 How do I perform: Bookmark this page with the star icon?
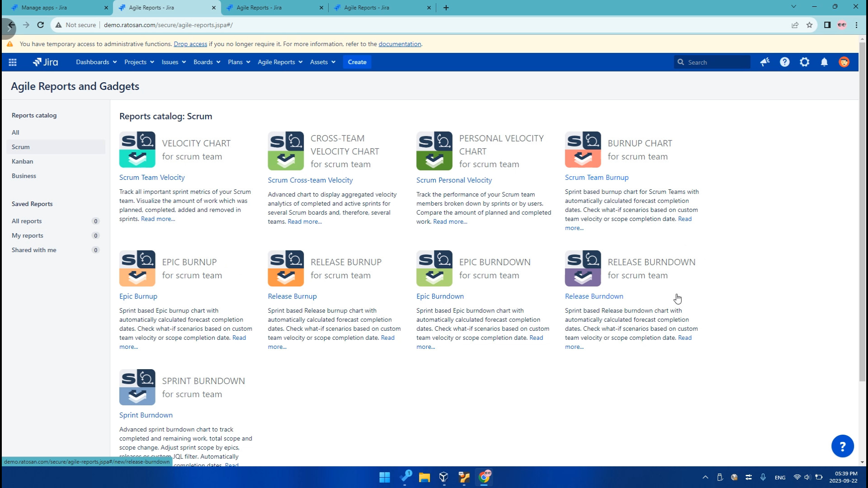809,25
